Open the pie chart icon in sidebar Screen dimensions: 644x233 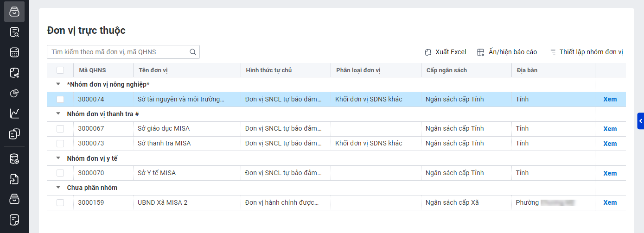(x=14, y=93)
